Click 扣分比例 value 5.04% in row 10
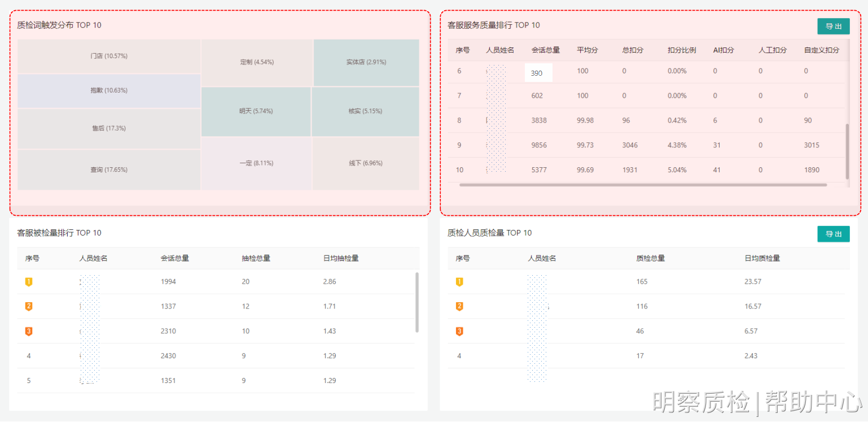 coord(677,170)
